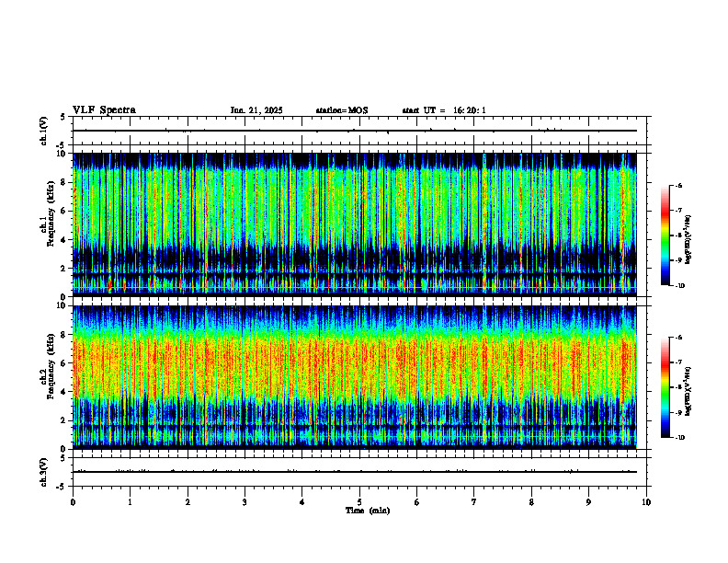Click the time axis tick label "7"
This screenshot has width=728, height=563.
point(474,502)
